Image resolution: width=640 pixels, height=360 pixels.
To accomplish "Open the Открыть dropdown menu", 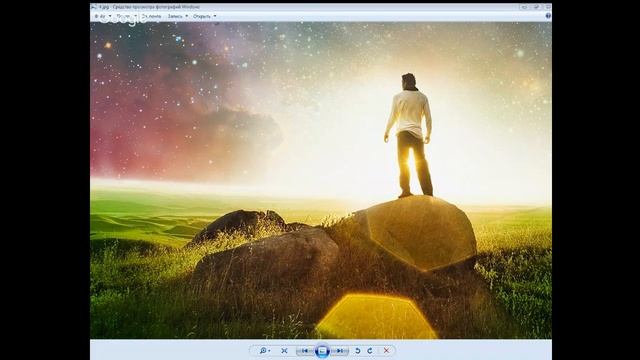I will pos(204,16).
